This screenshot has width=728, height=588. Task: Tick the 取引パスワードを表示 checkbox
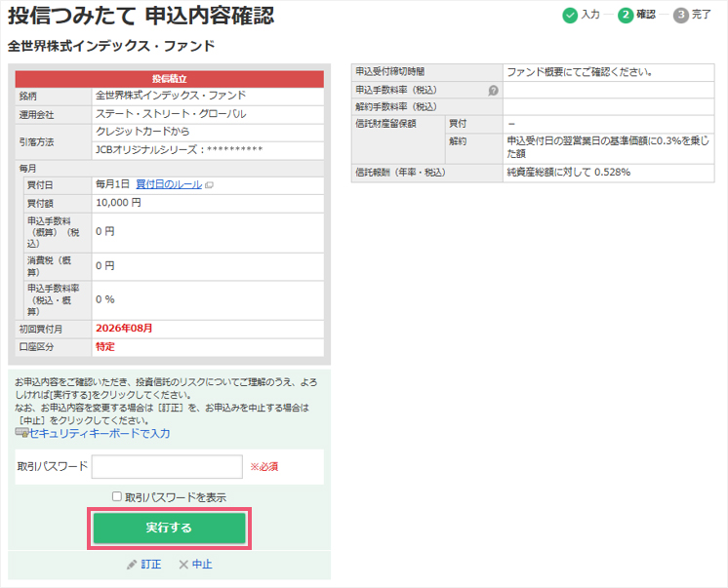click(x=117, y=496)
